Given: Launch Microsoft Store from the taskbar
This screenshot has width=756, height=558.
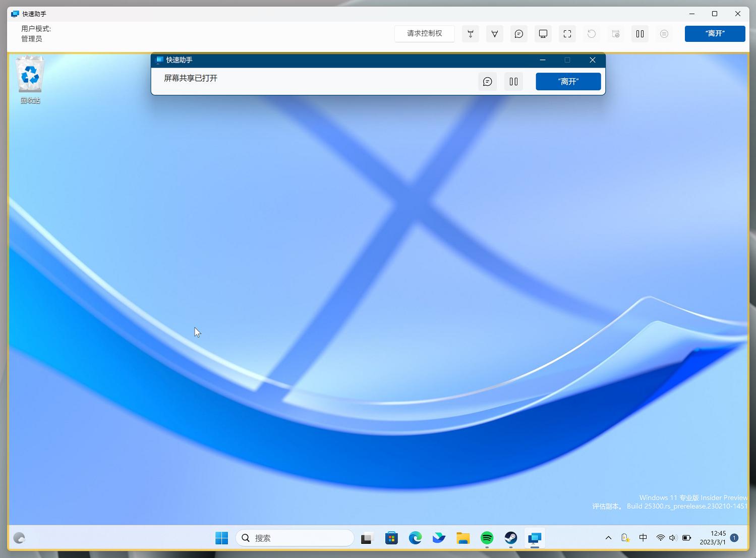Looking at the screenshot, I should click(391, 538).
